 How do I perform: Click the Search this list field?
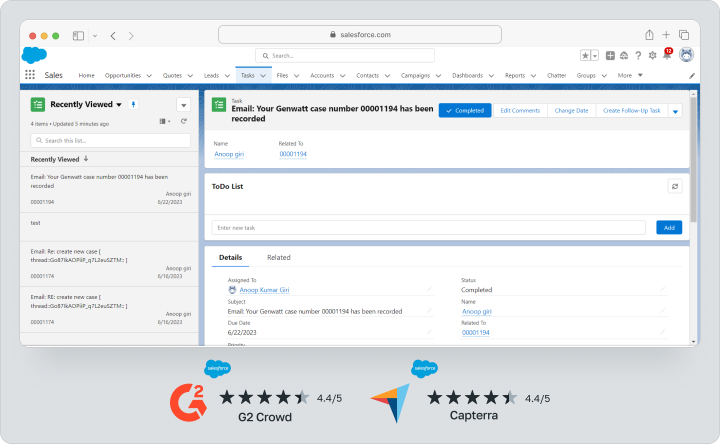(x=111, y=141)
